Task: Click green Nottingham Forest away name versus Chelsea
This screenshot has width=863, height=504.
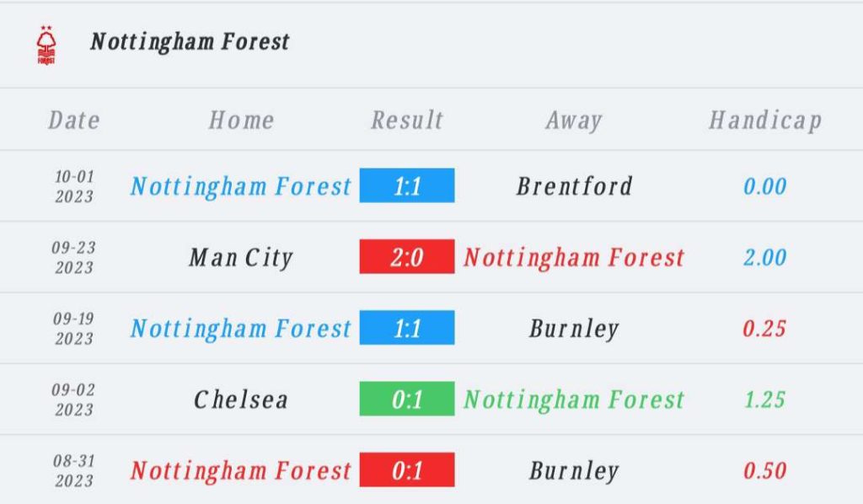Action: click(574, 399)
